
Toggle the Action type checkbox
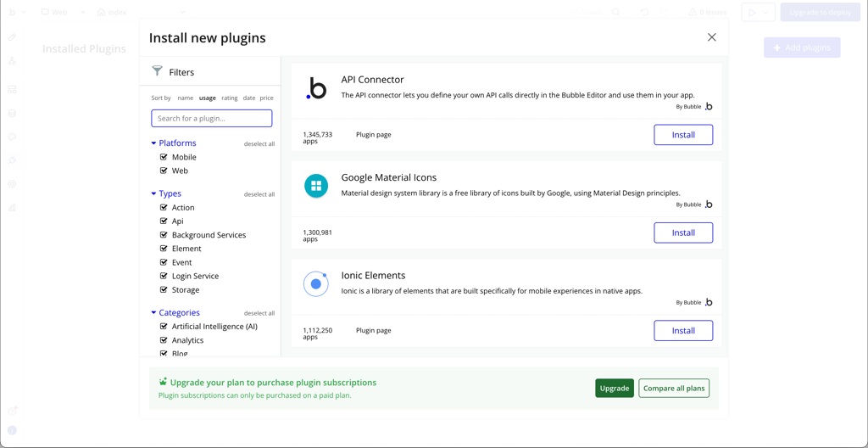pyautogui.click(x=164, y=207)
